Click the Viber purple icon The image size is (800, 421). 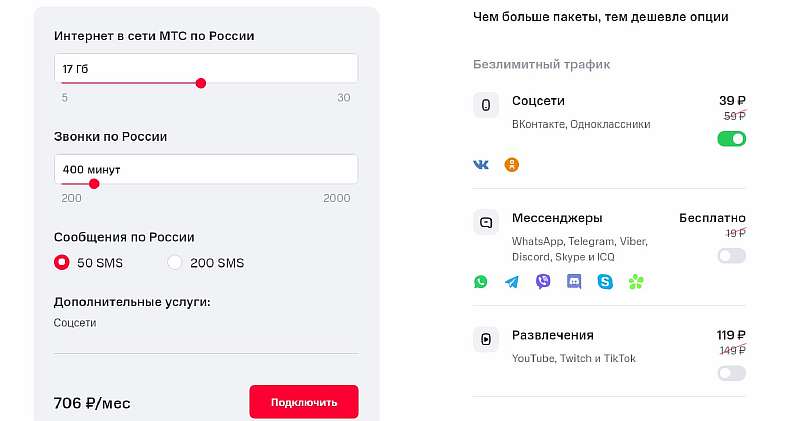click(x=543, y=282)
